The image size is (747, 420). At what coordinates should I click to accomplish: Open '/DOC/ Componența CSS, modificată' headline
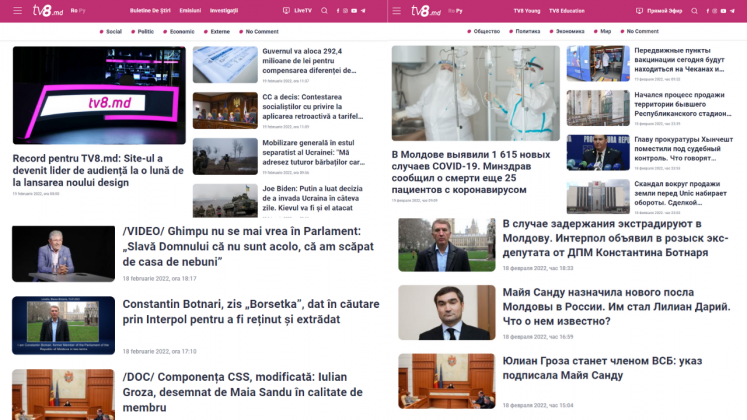tap(242, 392)
